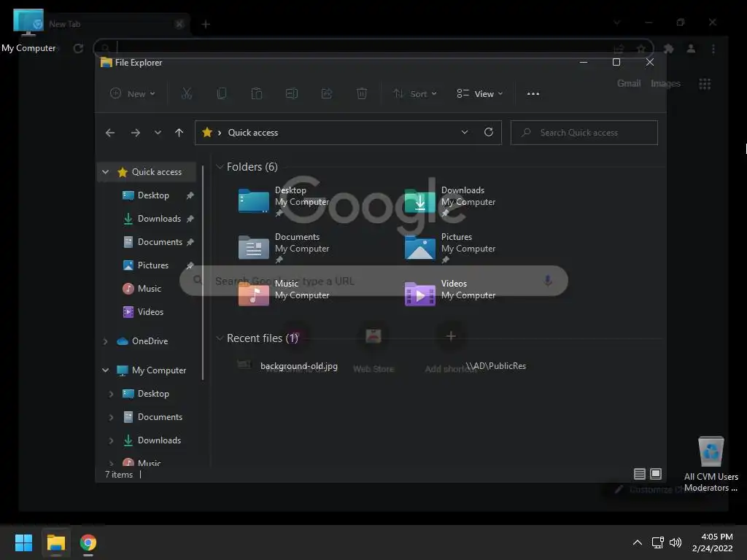Image resolution: width=747 pixels, height=560 pixels.
Task: Select Videos in the sidebar
Action: (150, 312)
